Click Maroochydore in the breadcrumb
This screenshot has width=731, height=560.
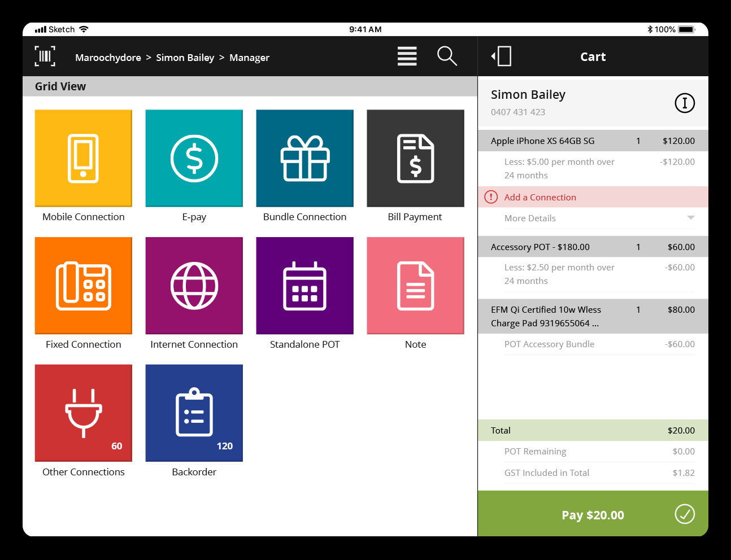[108, 58]
